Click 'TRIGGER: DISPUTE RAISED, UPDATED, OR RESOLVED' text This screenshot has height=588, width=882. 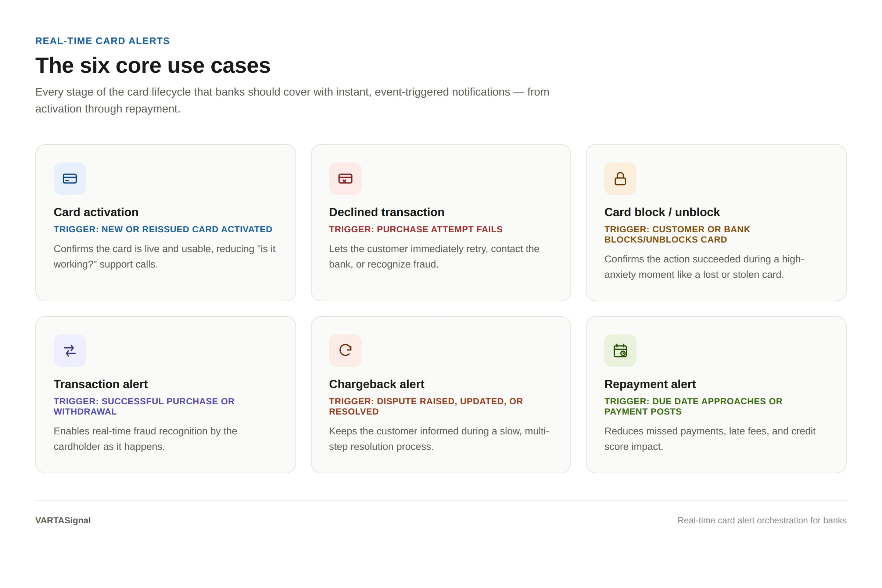click(426, 406)
